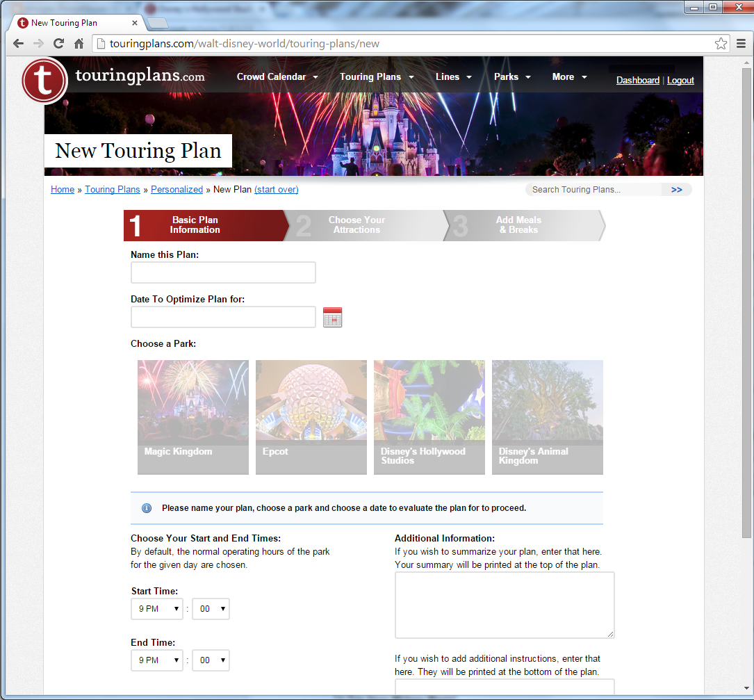Bookmark the page via the star icon

[721, 43]
